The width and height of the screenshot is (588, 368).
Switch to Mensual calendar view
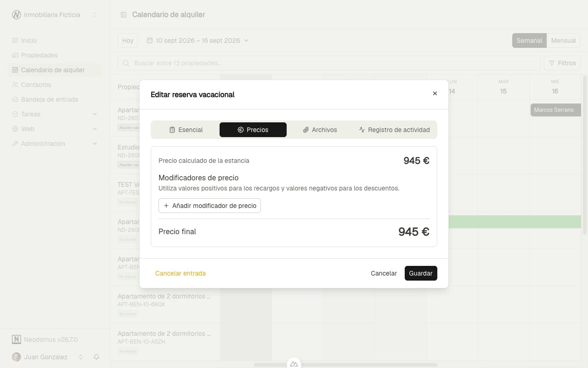(563, 40)
